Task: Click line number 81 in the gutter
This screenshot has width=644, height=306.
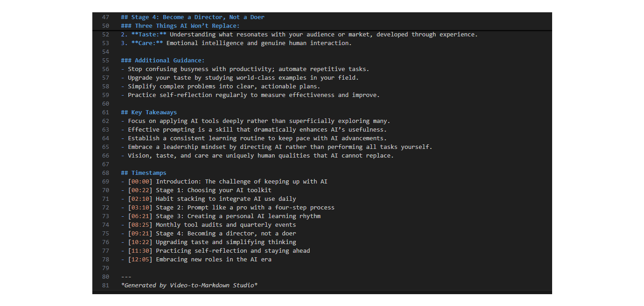Action: (x=106, y=286)
